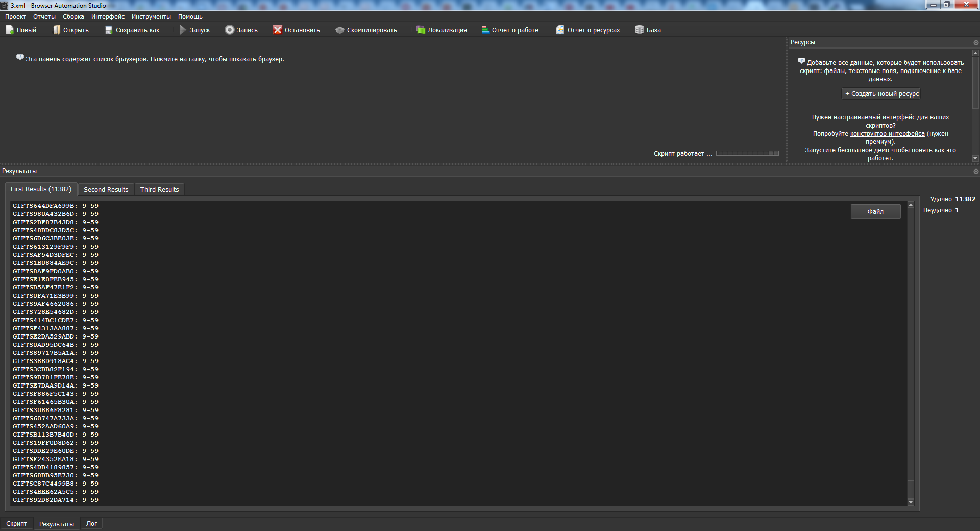The height and width of the screenshot is (531, 980).
Task: Click the Новый document icon
Action: click(x=10, y=30)
